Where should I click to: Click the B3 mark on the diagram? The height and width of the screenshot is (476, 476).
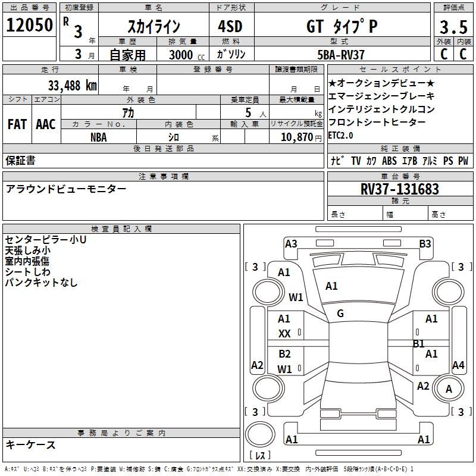[425, 244]
